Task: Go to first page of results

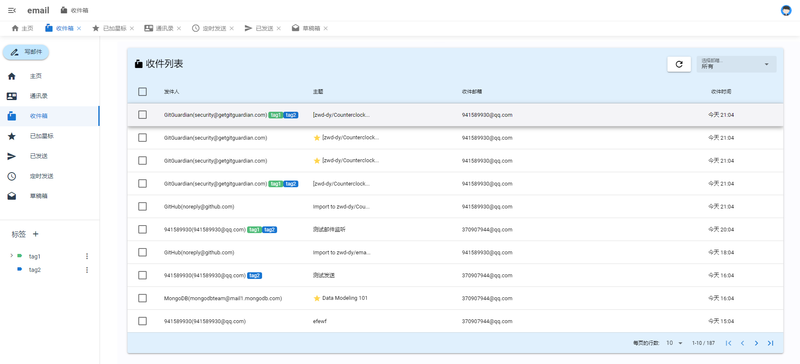Action: (729, 343)
